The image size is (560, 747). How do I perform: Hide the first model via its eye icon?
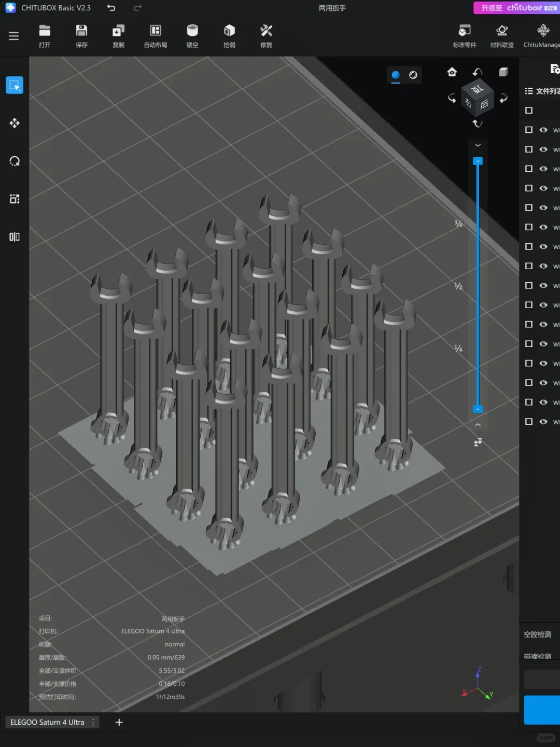pos(543,130)
